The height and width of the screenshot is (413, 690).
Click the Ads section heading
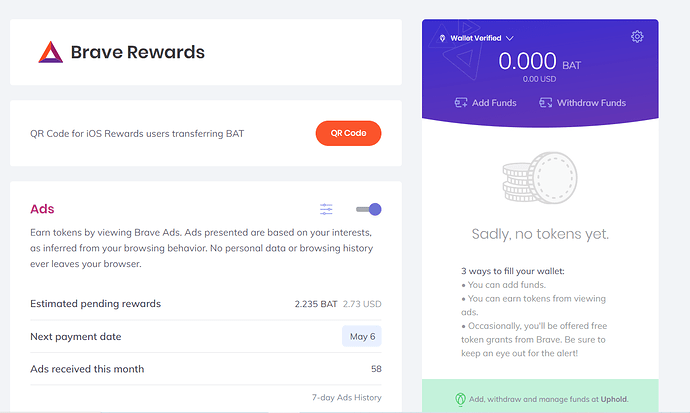[42, 209]
